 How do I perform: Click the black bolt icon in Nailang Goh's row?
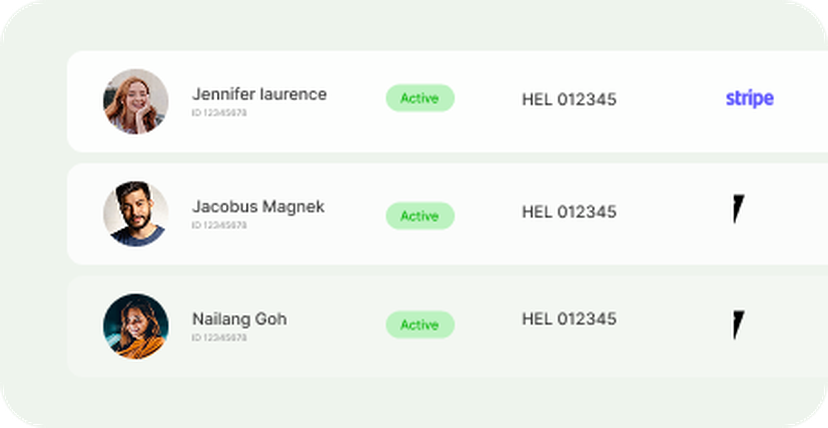pyautogui.click(x=738, y=324)
